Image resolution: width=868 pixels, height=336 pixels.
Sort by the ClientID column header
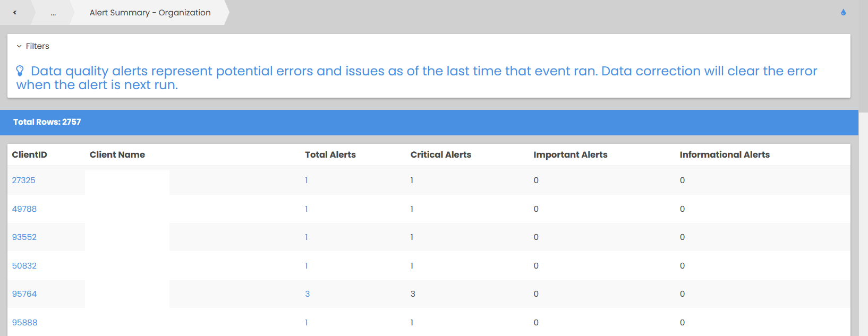pyautogui.click(x=30, y=155)
